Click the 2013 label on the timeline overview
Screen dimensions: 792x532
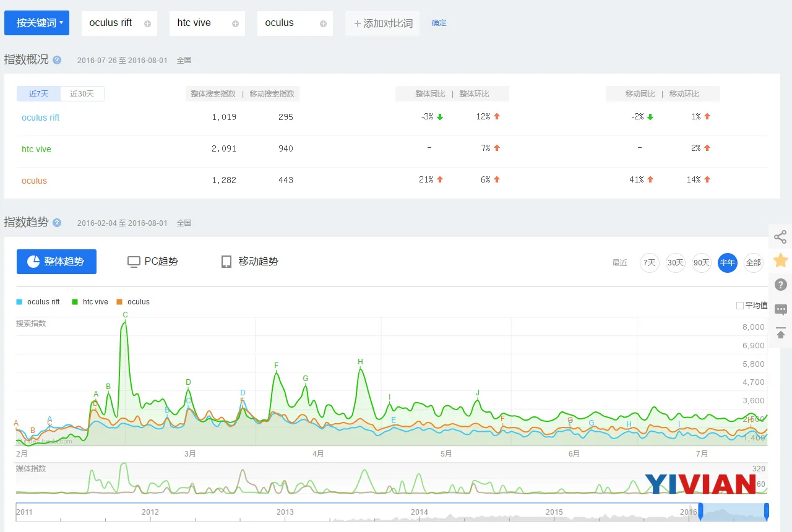[285, 512]
